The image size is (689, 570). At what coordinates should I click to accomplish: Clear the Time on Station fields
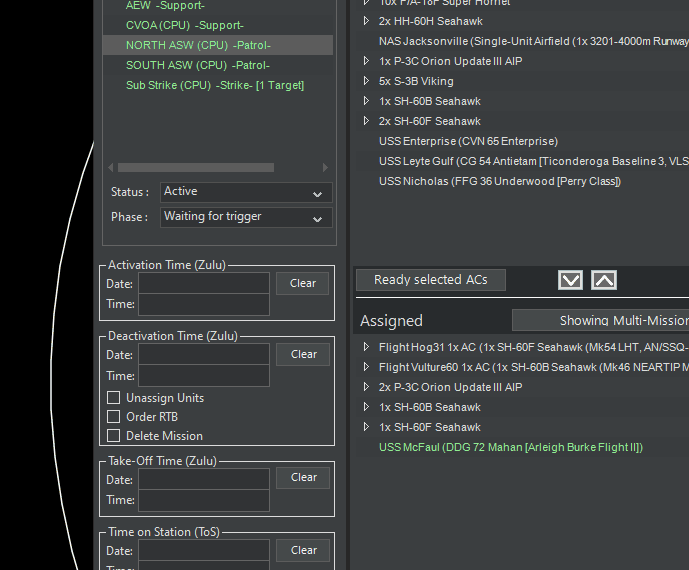pyautogui.click(x=303, y=550)
